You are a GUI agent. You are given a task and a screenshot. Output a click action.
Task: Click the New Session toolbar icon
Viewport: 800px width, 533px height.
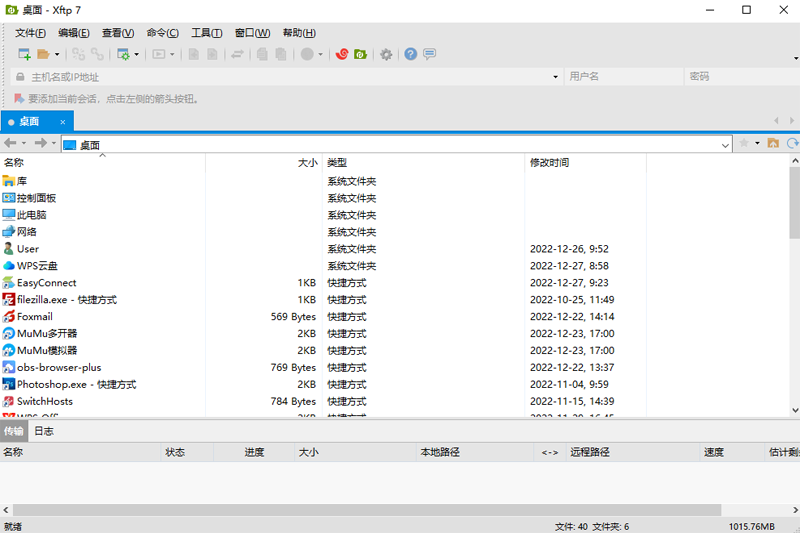pyautogui.click(x=23, y=54)
